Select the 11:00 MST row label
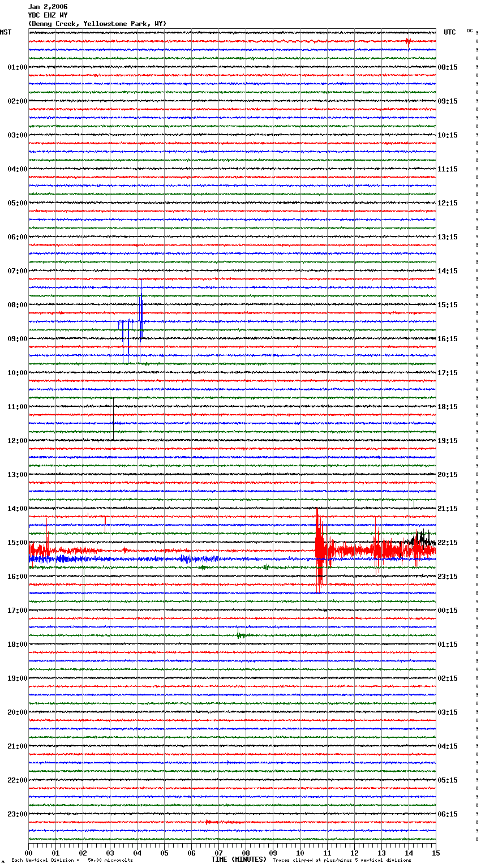This screenshot has width=481, height=868. pos(17,407)
